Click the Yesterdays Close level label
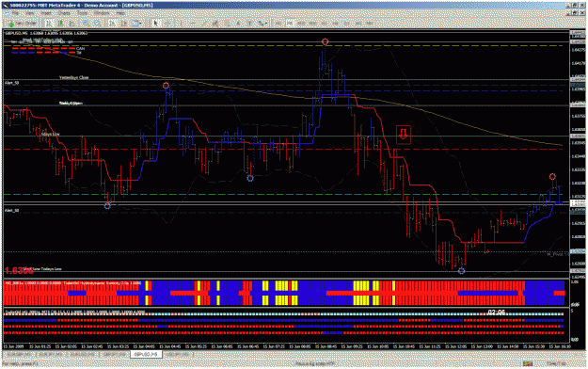This screenshot has height=369, width=588. (x=74, y=78)
